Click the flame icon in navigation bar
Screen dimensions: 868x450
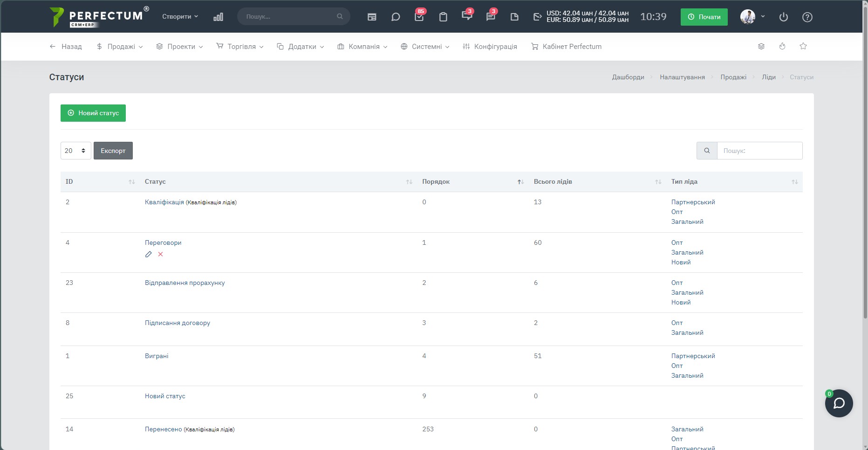tap(782, 46)
